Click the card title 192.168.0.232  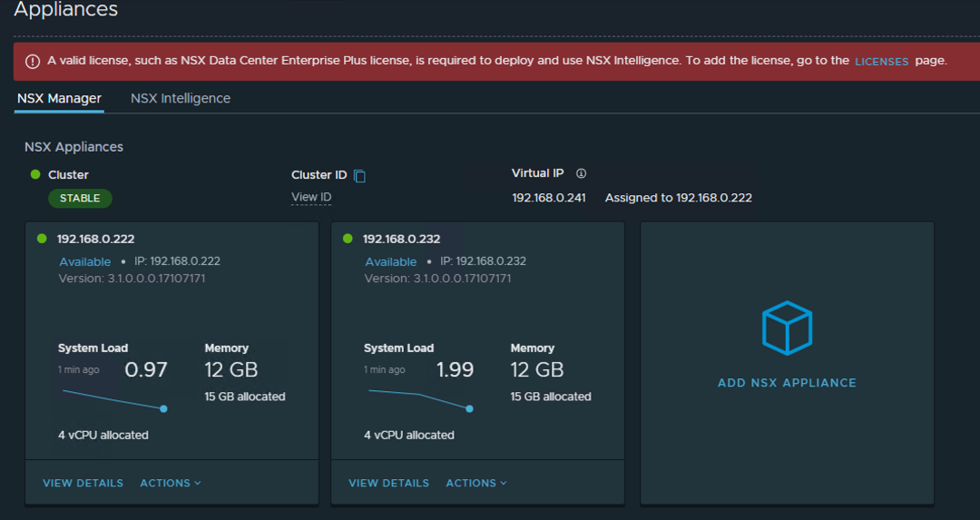pos(401,239)
